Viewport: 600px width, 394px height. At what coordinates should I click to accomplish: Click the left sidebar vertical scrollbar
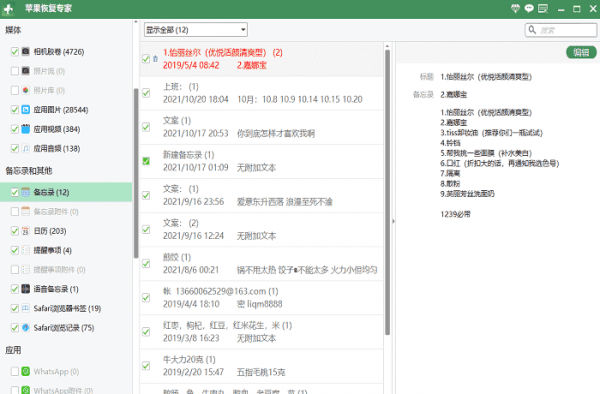136,173
